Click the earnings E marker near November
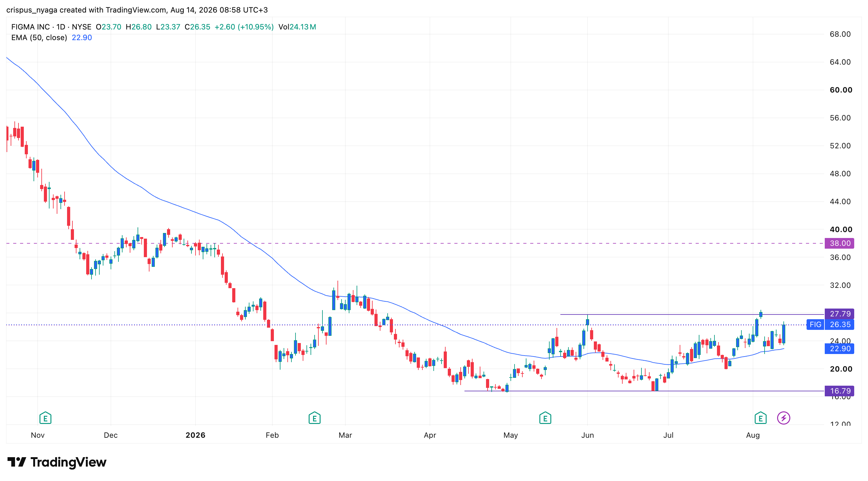Image resolution: width=868 pixels, height=481 pixels. point(45,418)
